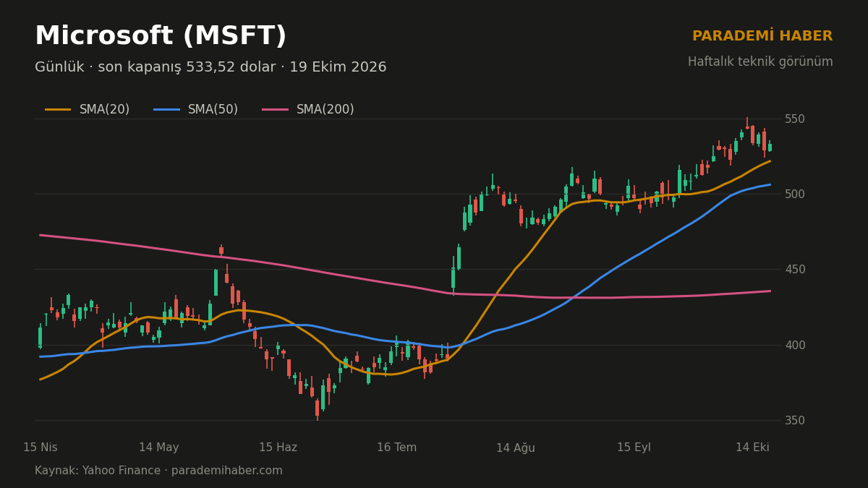Click the Haftalık teknik görünüm caption
The width and height of the screenshot is (868, 488).
(x=760, y=62)
